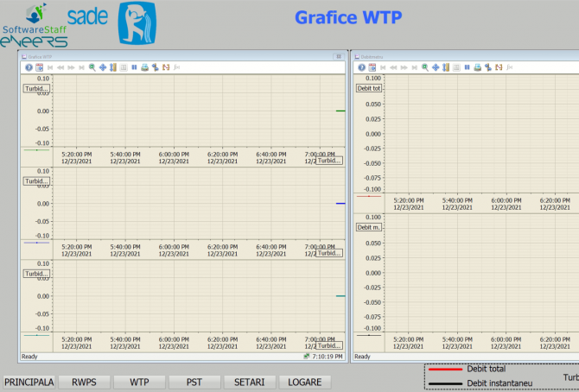Click the Debit m... axis label in lower chart
This screenshot has width=579, height=392.
coord(370,227)
